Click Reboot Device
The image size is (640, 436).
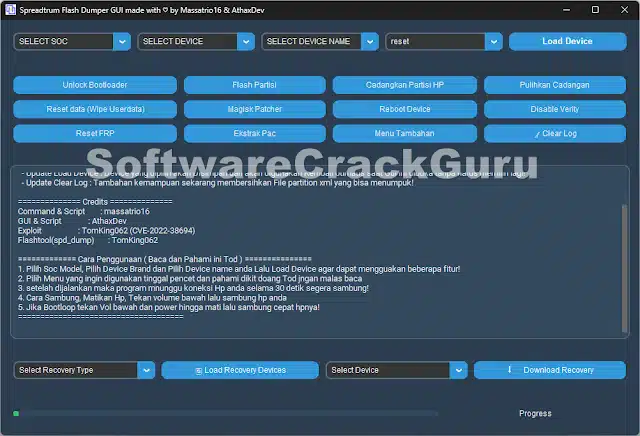[x=404, y=109]
